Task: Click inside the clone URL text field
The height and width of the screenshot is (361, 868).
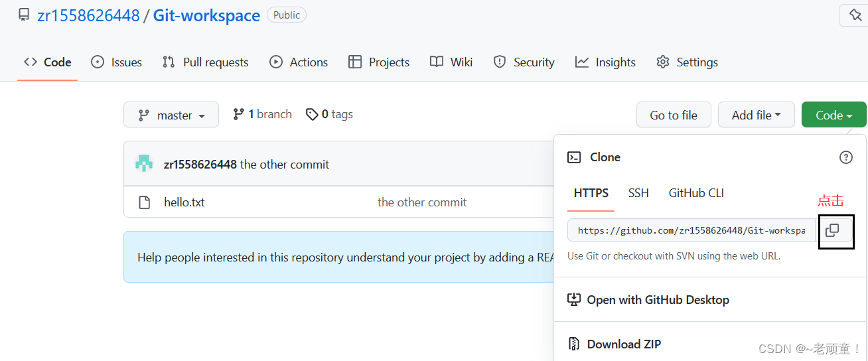Action: pyautogui.click(x=691, y=230)
